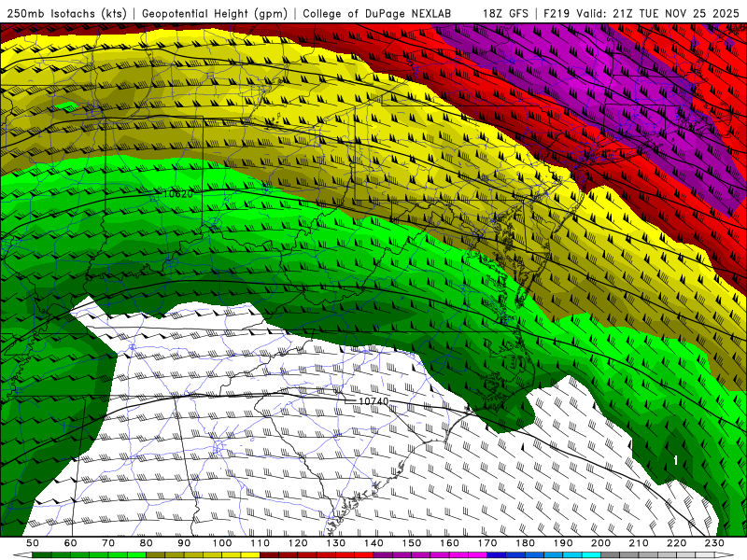Click the dark blue swatch right of 170
747x560 pixels.
pyautogui.click(x=497, y=555)
